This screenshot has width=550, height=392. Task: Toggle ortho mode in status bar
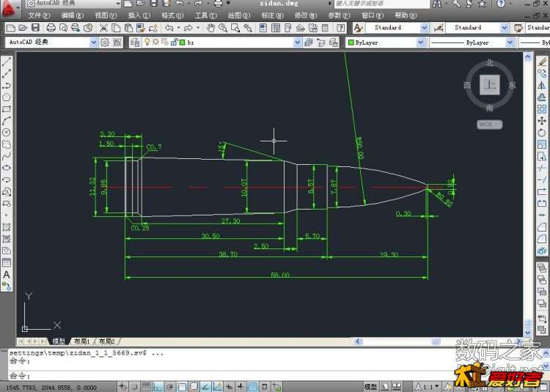pyautogui.click(x=158, y=387)
